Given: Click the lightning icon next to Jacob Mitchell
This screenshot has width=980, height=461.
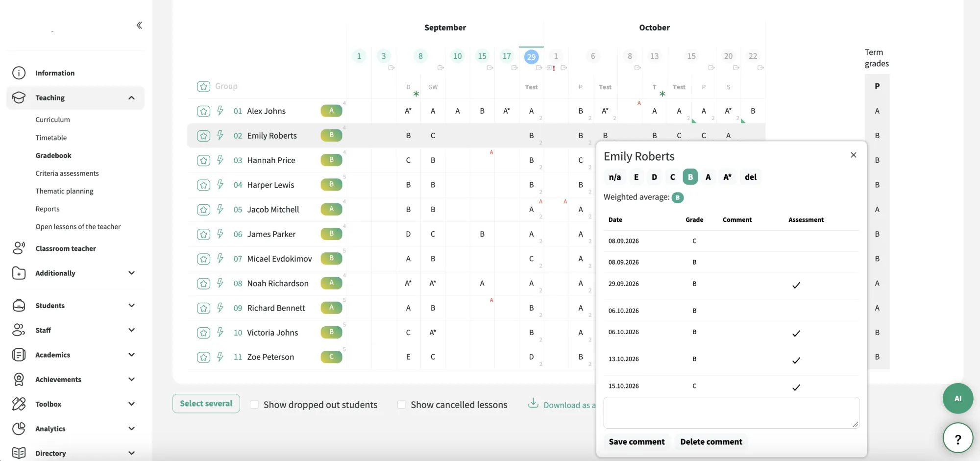Looking at the screenshot, I should click(x=220, y=209).
